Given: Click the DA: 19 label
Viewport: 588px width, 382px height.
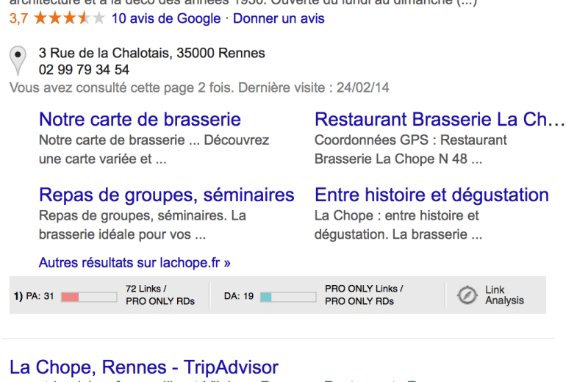Looking at the screenshot, I should click(x=239, y=296).
